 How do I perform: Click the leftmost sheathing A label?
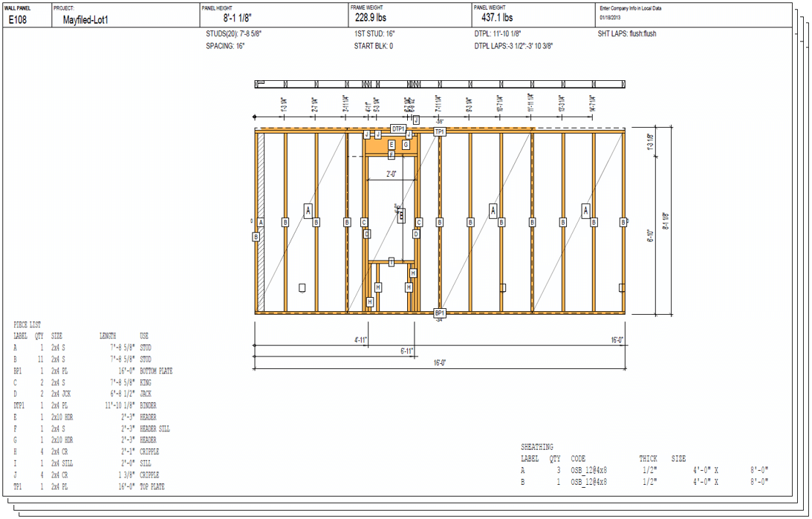point(308,212)
